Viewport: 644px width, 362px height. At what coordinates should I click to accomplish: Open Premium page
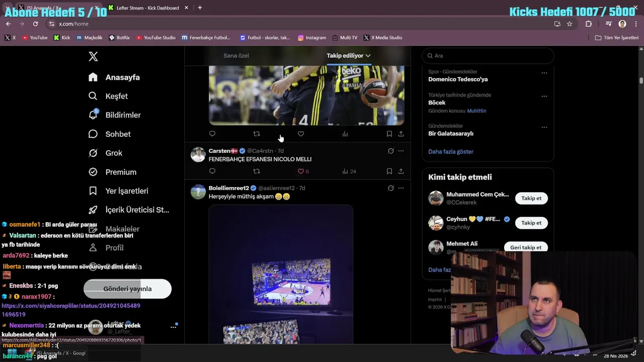(112, 172)
